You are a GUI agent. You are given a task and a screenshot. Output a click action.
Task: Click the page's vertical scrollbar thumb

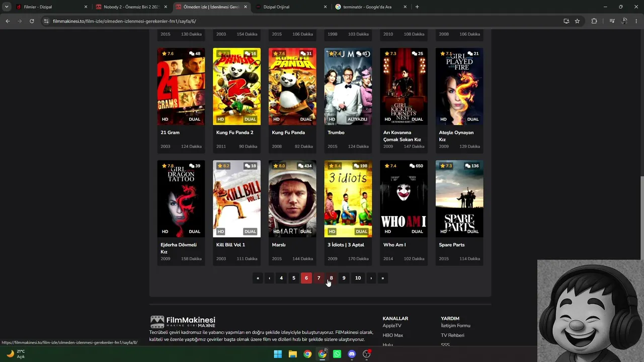point(642,219)
